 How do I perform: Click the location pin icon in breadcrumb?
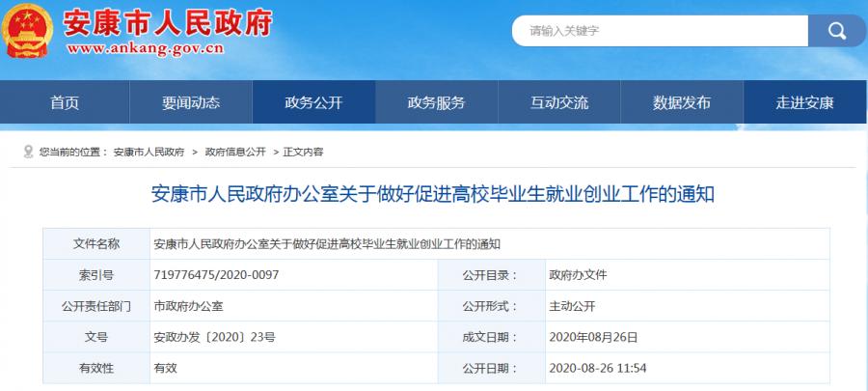click(28, 152)
